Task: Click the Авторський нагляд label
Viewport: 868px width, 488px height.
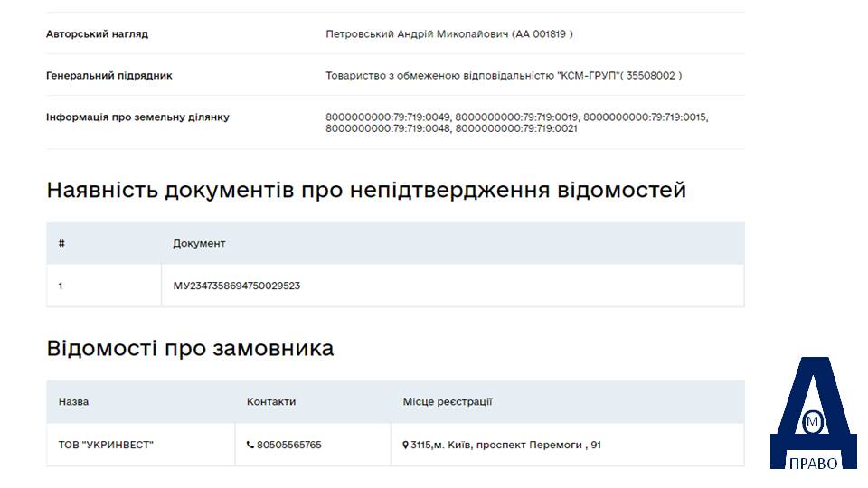Action: (x=97, y=34)
